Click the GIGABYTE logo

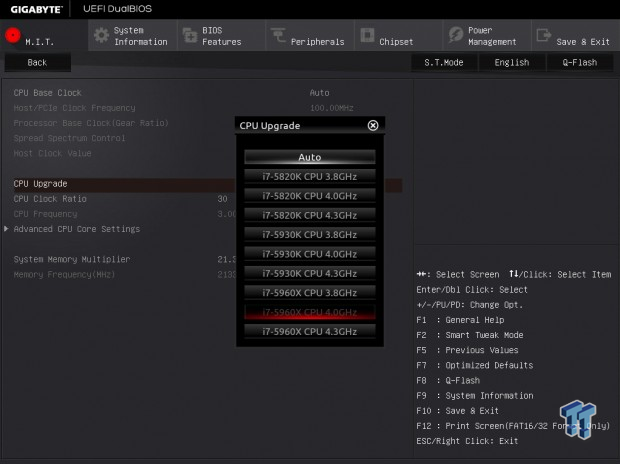pyautogui.click(x=36, y=9)
